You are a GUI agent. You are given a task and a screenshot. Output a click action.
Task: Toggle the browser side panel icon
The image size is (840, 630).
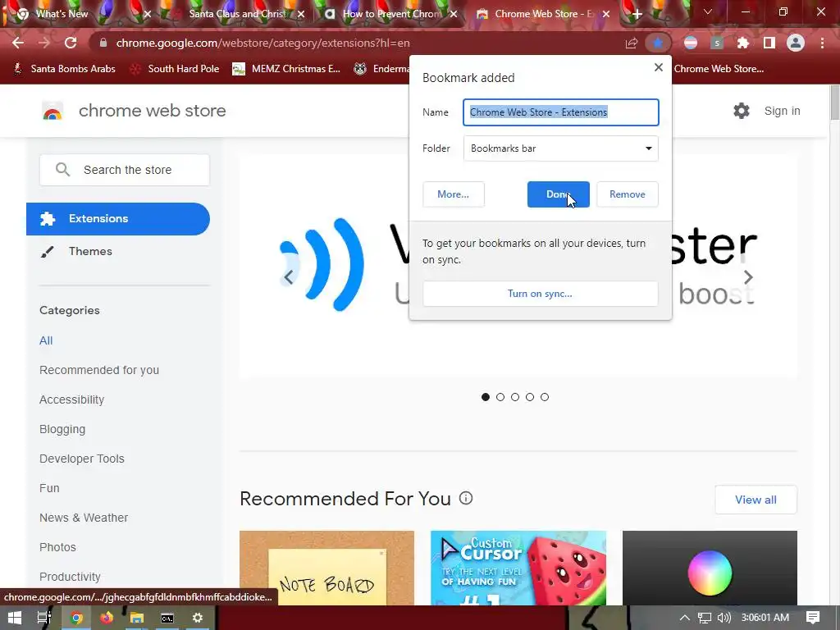tap(769, 43)
